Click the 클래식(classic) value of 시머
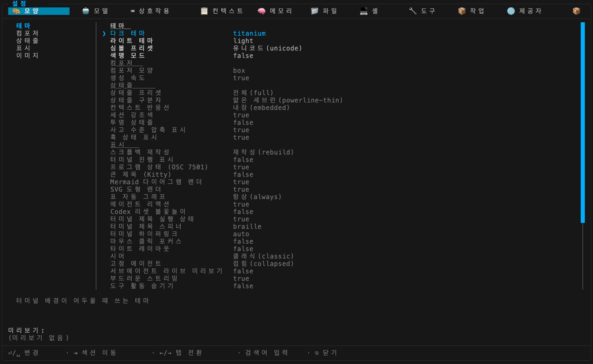This screenshot has height=364, width=593. click(264, 256)
